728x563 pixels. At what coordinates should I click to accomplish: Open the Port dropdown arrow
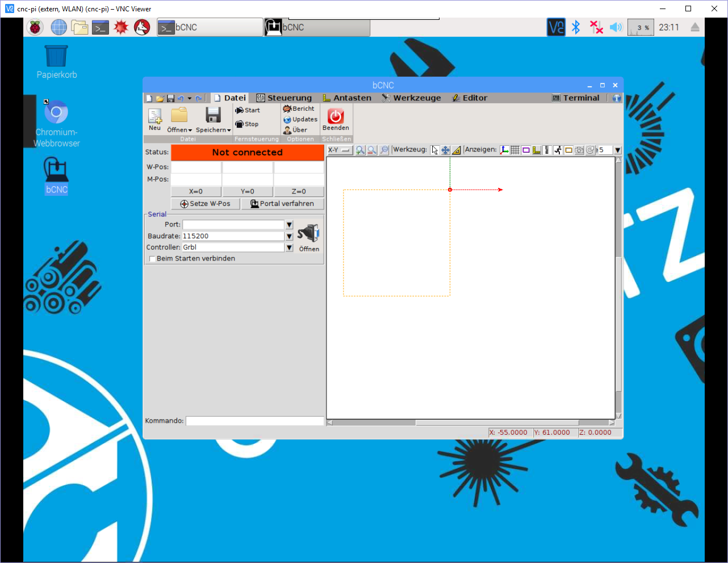(289, 225)
